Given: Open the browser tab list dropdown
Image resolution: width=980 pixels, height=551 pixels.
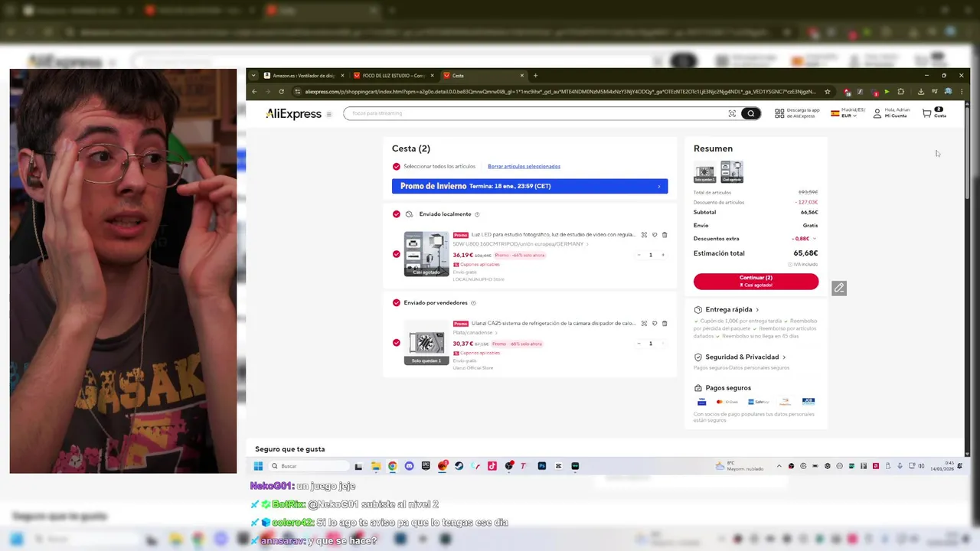Looking at the screenshot, I should coord(255,76).
